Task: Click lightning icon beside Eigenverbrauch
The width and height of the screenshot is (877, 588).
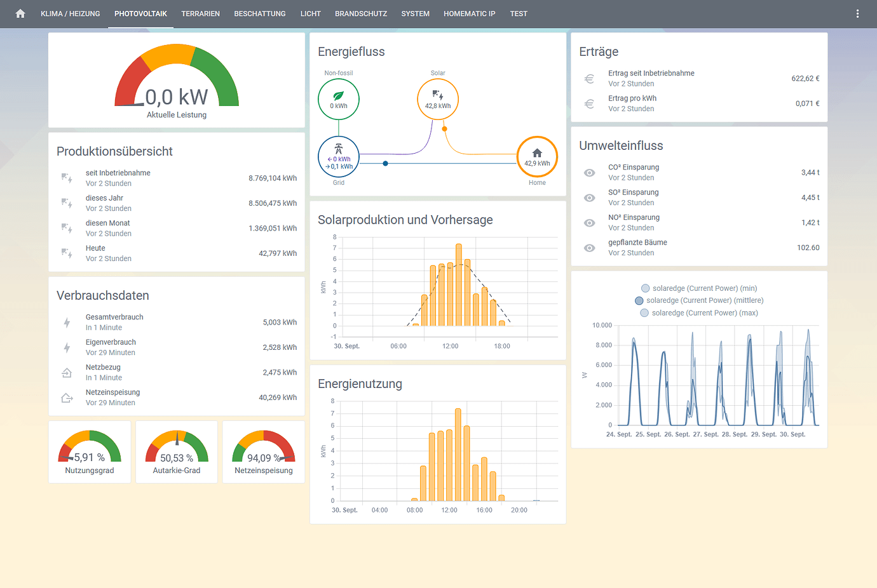Action: [x=67, y=347]
